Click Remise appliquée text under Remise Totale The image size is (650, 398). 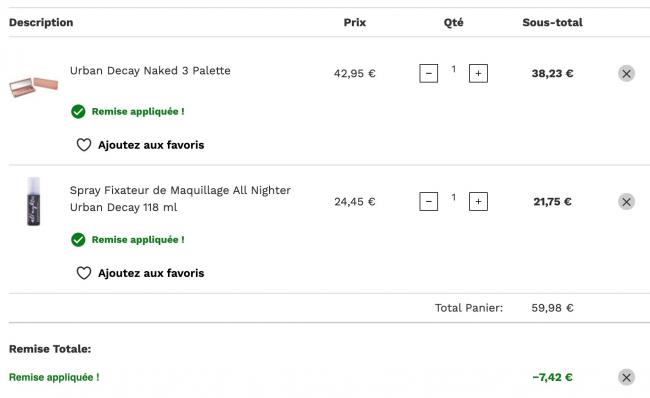coord(54,377)
